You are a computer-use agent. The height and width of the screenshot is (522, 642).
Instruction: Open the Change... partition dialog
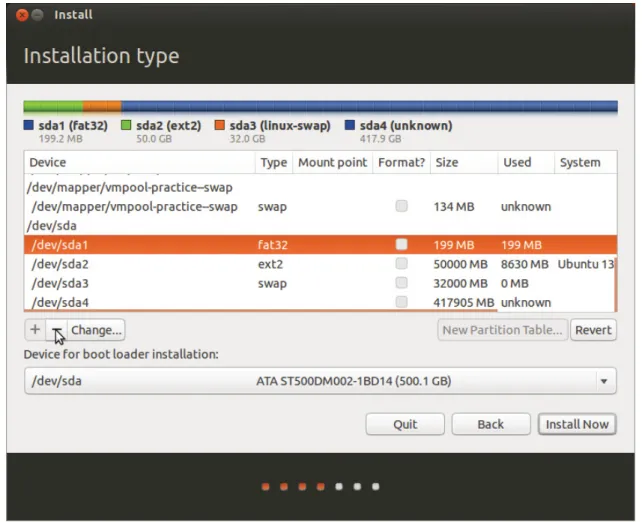[x=96, y=330]
